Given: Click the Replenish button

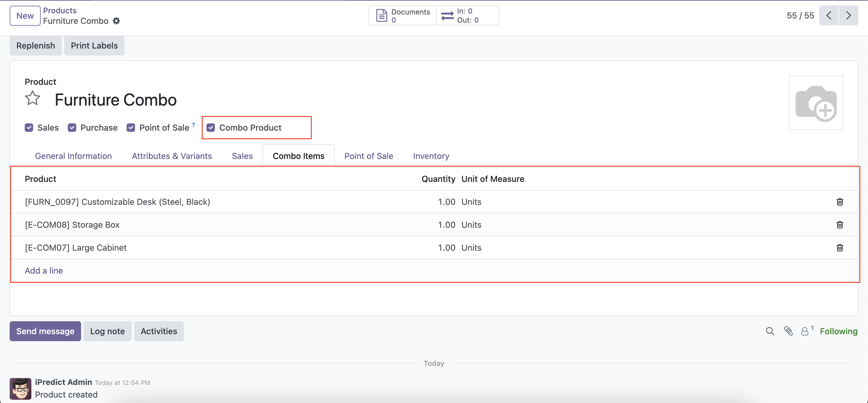Looking at the screenshot, I should click(35, 46).
